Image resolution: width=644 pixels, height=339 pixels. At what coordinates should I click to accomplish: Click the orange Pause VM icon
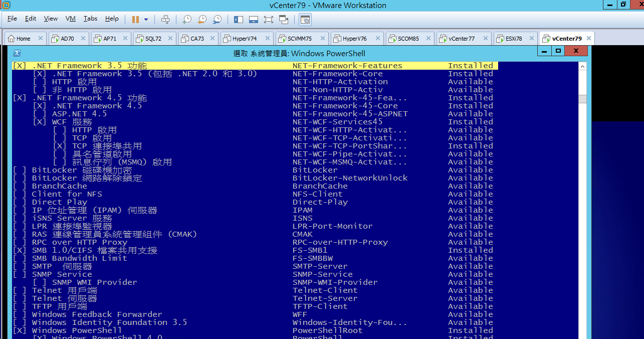point(135,20)
